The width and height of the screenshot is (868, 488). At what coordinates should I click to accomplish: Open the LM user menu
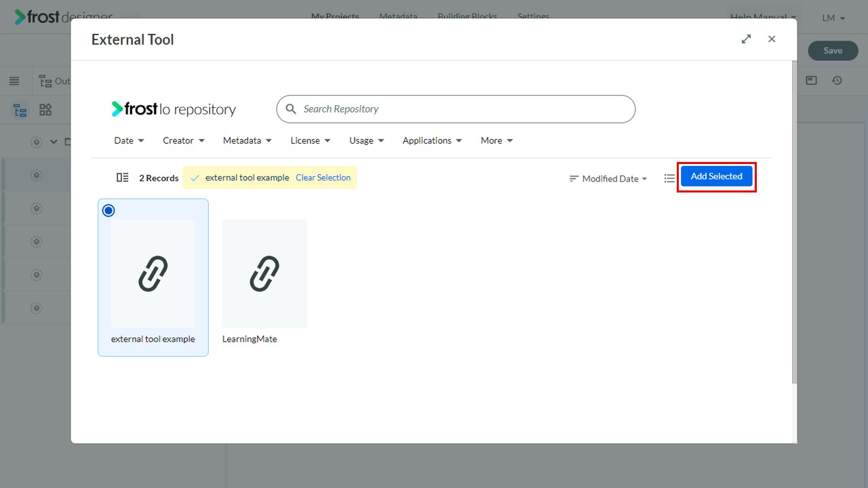click(833, 18)
